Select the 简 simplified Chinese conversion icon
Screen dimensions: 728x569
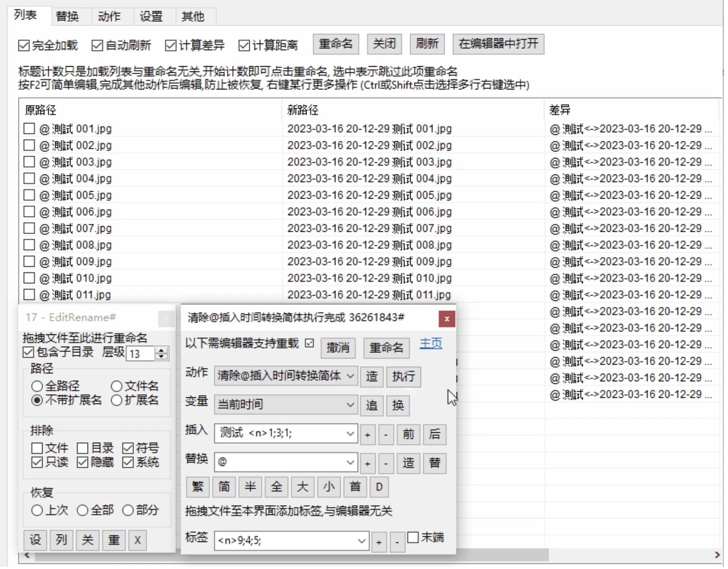click(x=223, y=487)
